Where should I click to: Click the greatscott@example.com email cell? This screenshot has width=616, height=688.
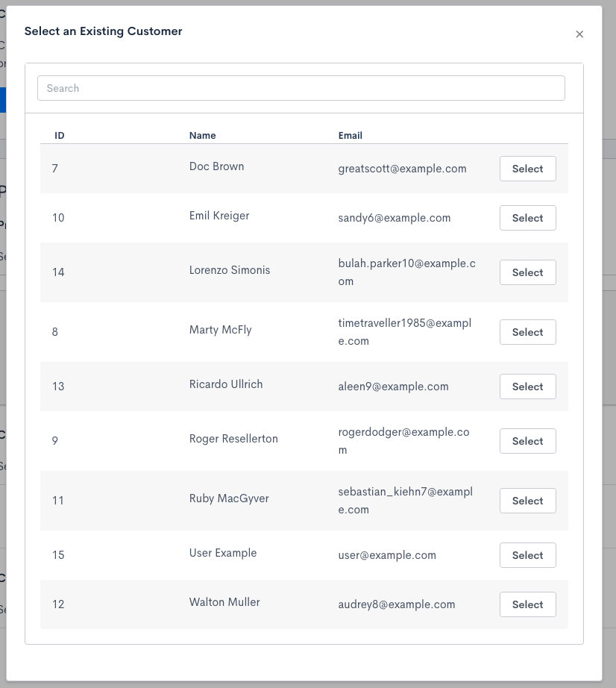[x=402, y=169]
